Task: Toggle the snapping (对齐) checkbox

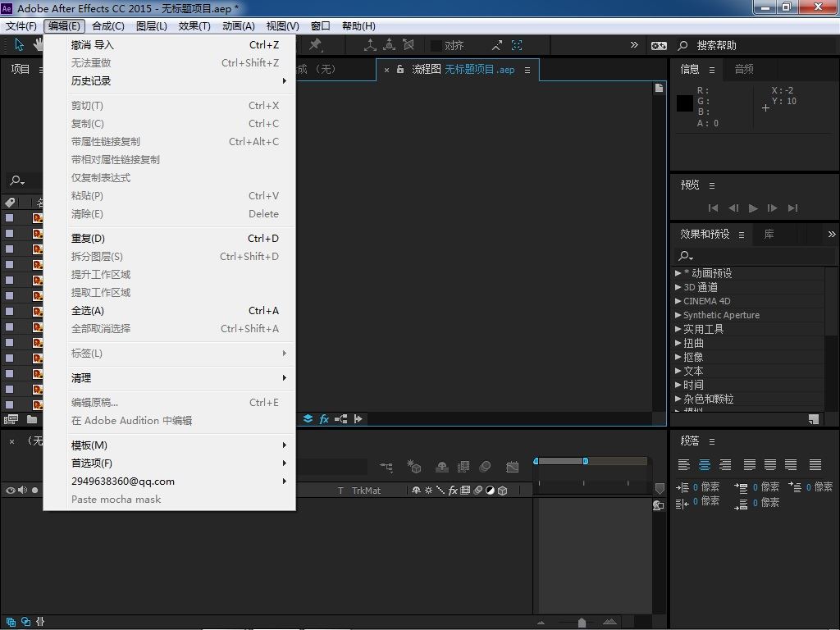Action: [x=436, y=46]
